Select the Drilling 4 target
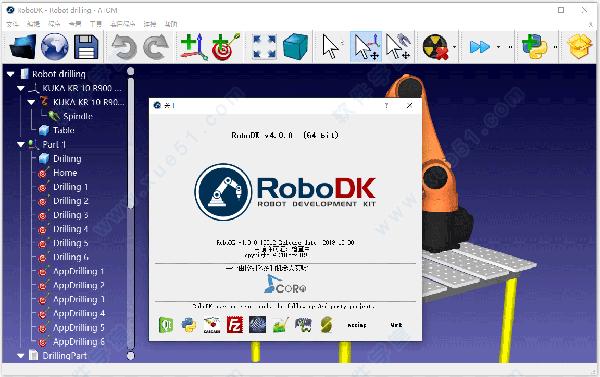This screenshot has height=377, width=600. 70,229
